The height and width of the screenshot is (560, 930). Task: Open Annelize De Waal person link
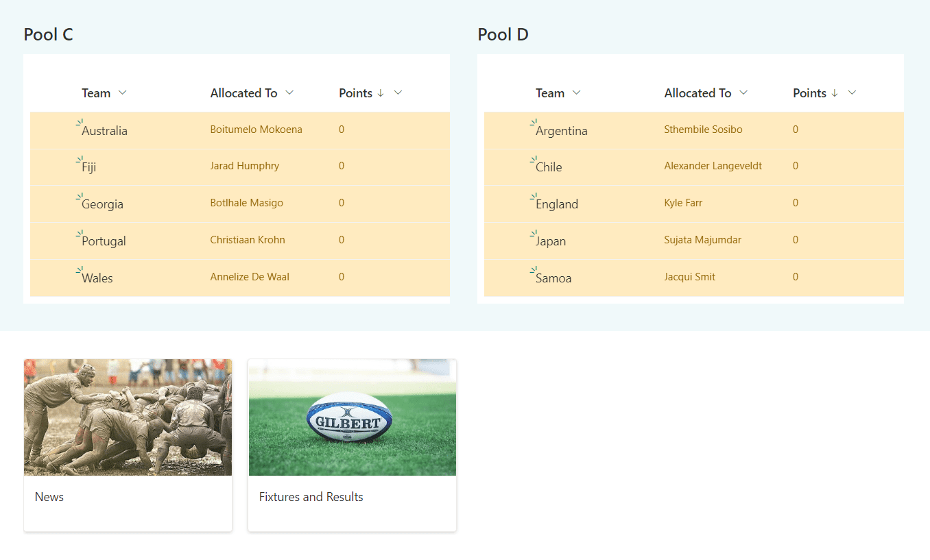[250, 277]
